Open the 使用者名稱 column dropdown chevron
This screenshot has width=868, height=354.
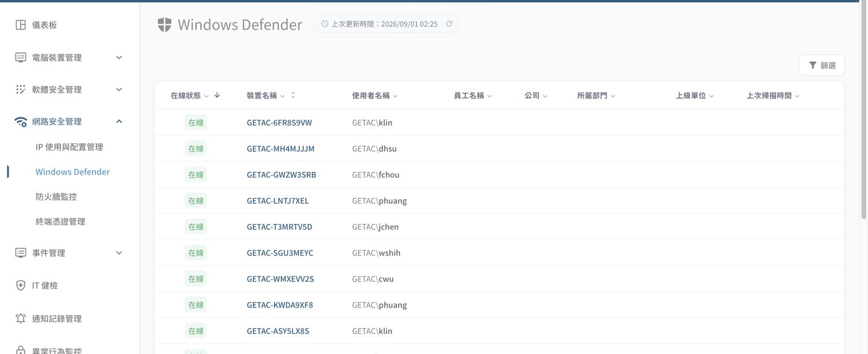[x=395, y=96]
